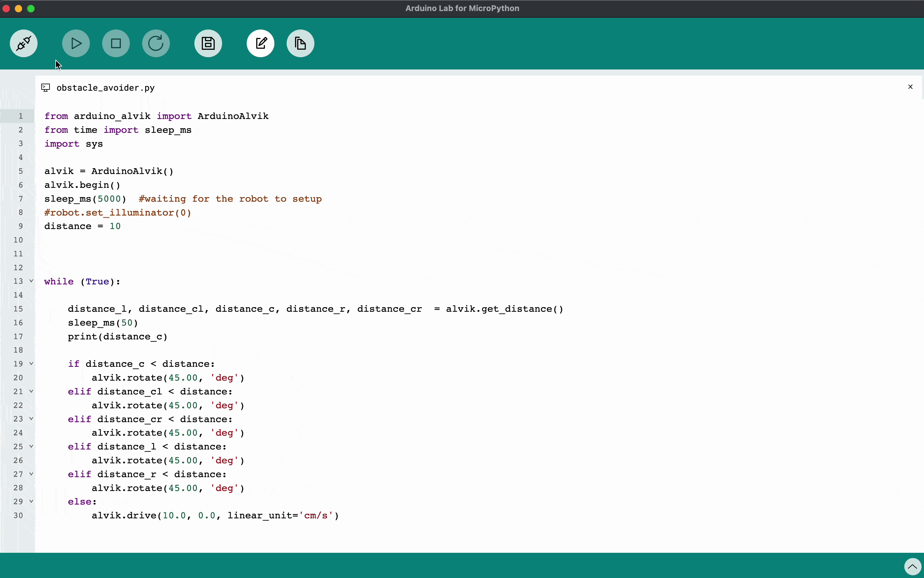The width and height of the screenshot is (924, 578).
Task: Run the script with the play icon
Action: [x=75, y=43]
